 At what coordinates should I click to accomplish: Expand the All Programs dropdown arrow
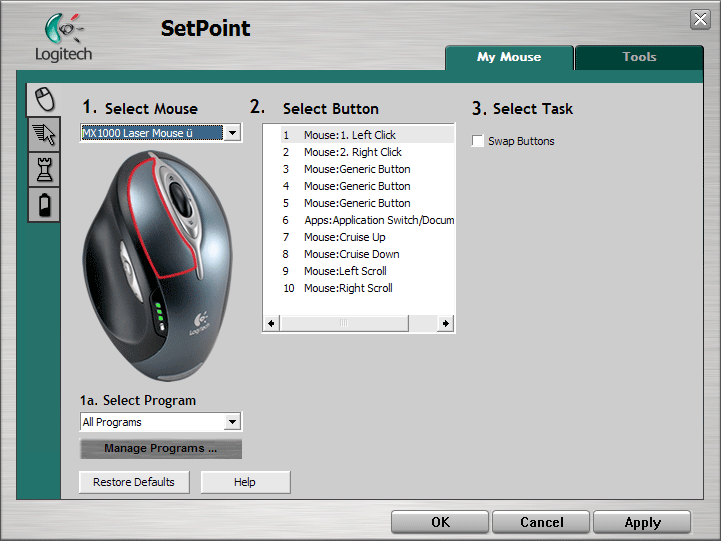(233, 421)
